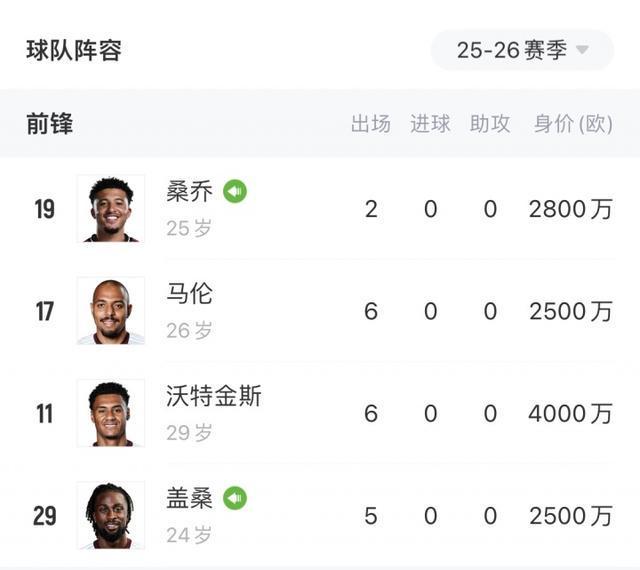Sort by 身价(欧) market value column
The height and width of the screenshot is (570, 640).
[x=572, y=124]
